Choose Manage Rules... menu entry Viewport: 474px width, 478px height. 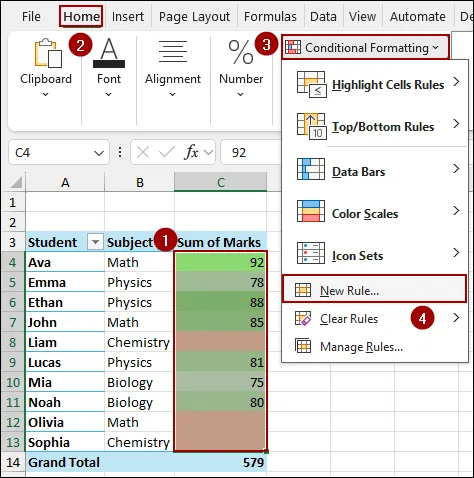pyautogui.click(x=374, y=346)
